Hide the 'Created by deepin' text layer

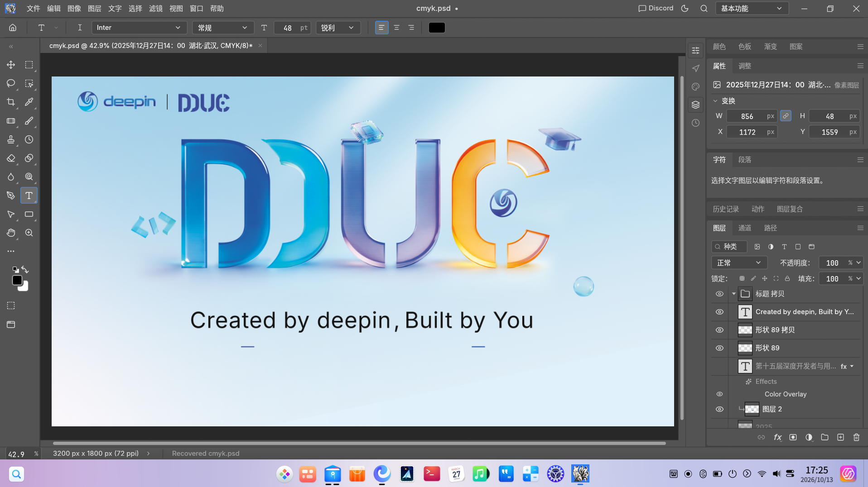719,312
